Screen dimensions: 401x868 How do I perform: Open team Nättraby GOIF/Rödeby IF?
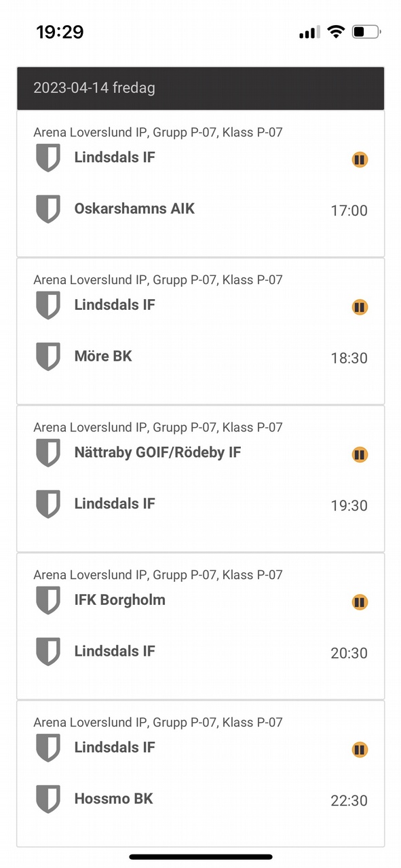(157, 452)
